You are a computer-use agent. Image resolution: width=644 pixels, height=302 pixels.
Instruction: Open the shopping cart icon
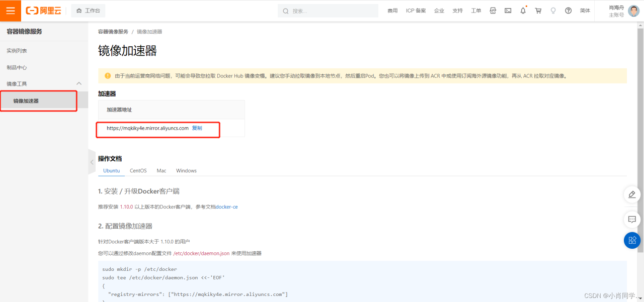pyautogui.click(x=538, y=10)
